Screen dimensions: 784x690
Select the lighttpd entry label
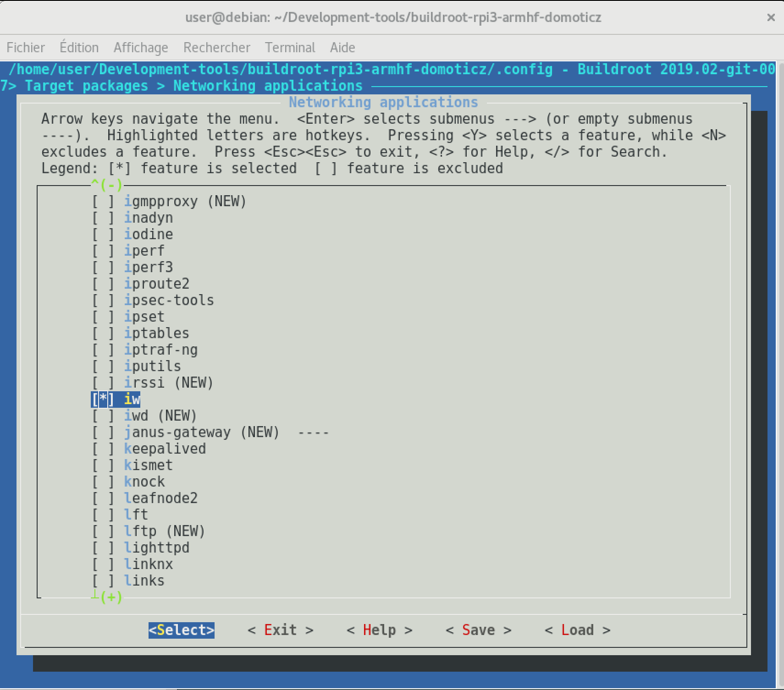[157, 548]
